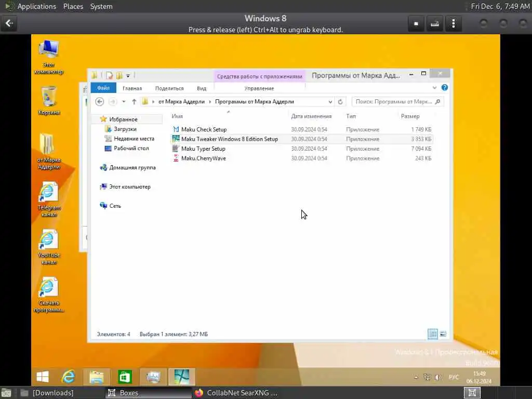
Task: Refresh the folder view
Action: click(340, 101)
